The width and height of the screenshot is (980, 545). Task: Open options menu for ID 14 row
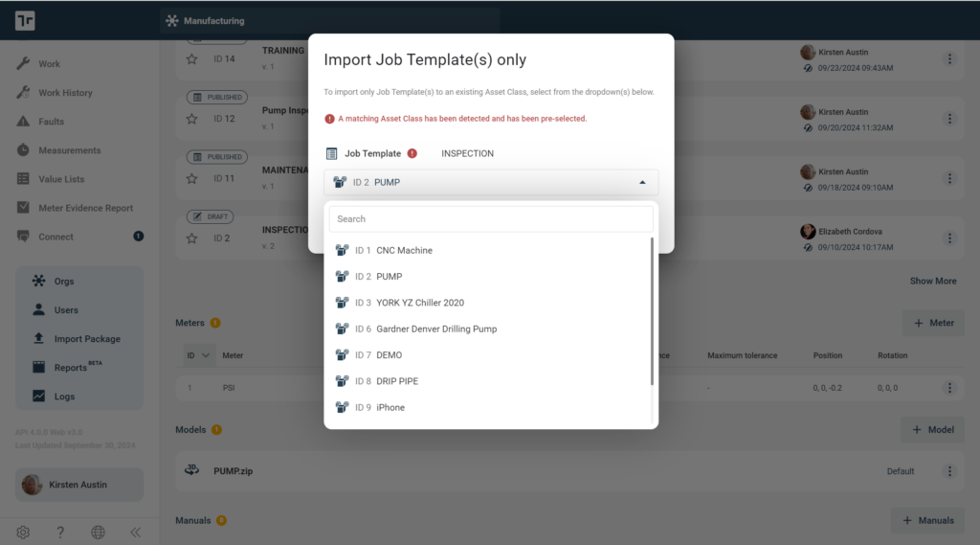coord(949,58)
